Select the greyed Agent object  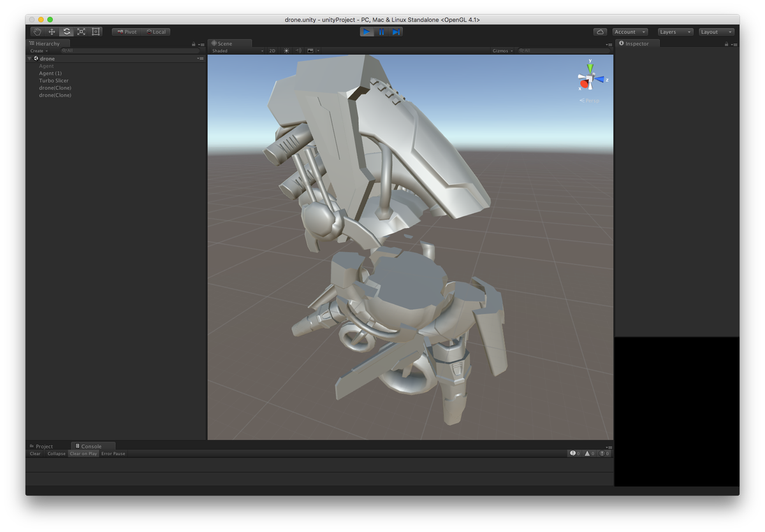tap(47, 66)
